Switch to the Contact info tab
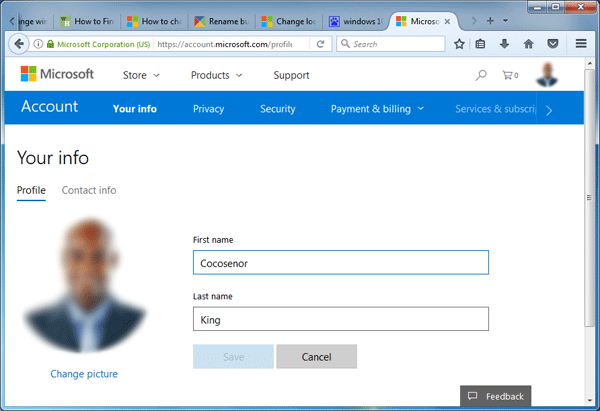 pyautogui.click(x=89, y=190)
